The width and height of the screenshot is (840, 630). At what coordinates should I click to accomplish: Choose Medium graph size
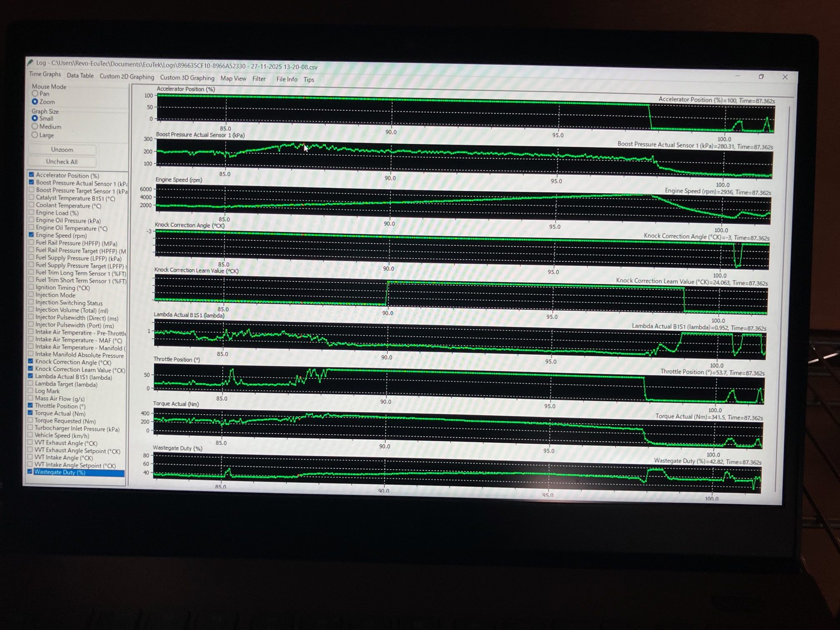(35, 127)
